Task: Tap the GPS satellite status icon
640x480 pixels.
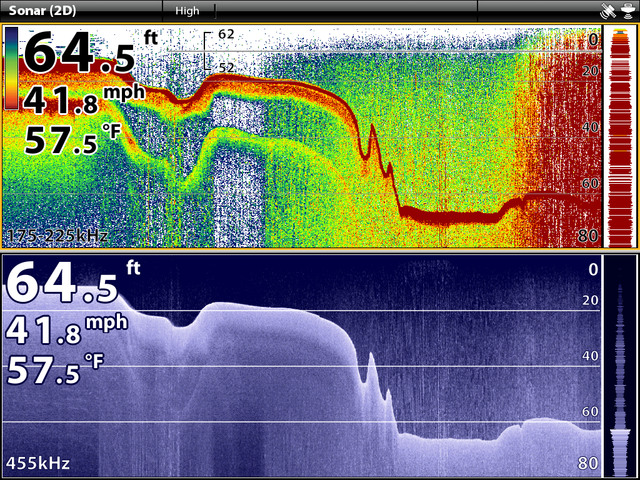Action: [x=608, y=11]
